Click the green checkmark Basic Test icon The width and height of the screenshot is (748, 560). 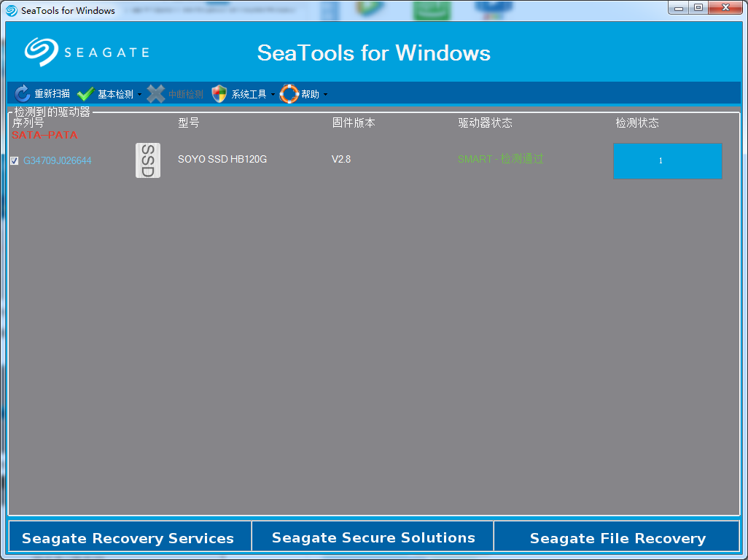(x=85, y=93)
